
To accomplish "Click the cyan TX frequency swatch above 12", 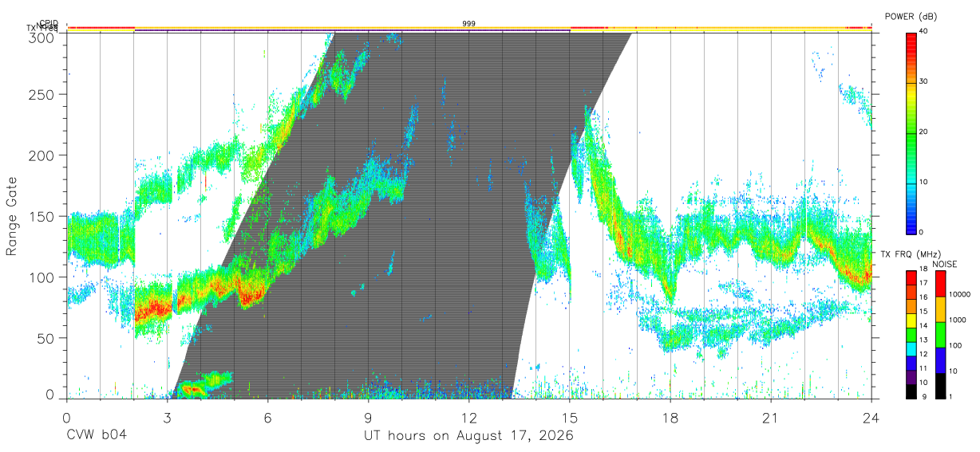I will 911,349.
